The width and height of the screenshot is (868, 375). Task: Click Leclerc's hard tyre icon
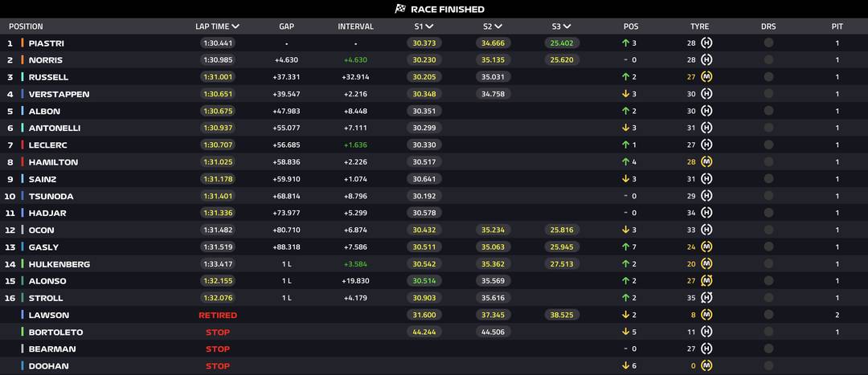tap(706, 145)
